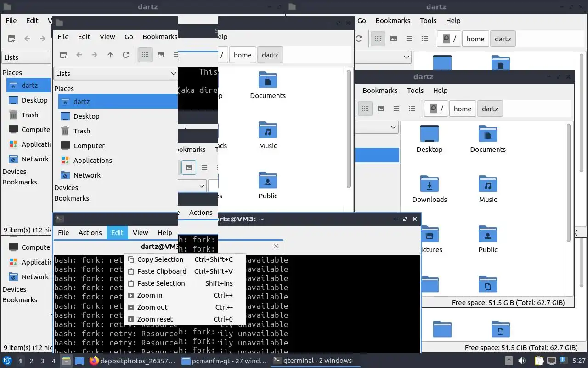Toggle compact view in upper-right dartz window
This screenshot has height=368, width=588.
pos(409,39)
